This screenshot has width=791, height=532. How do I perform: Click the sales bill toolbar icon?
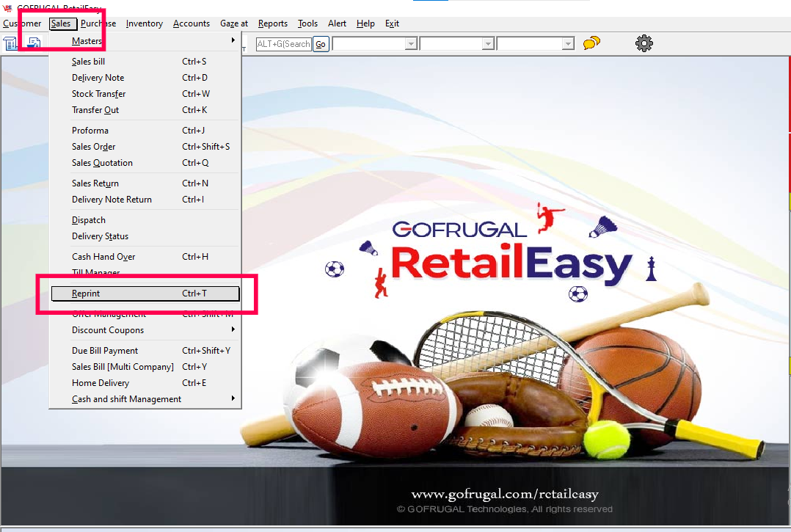coord(34,43)
